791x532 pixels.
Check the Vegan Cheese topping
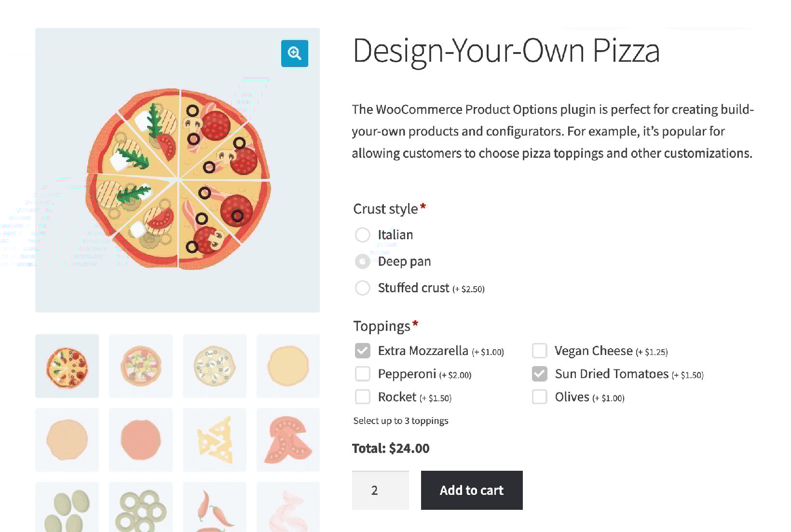coord(539,351)
